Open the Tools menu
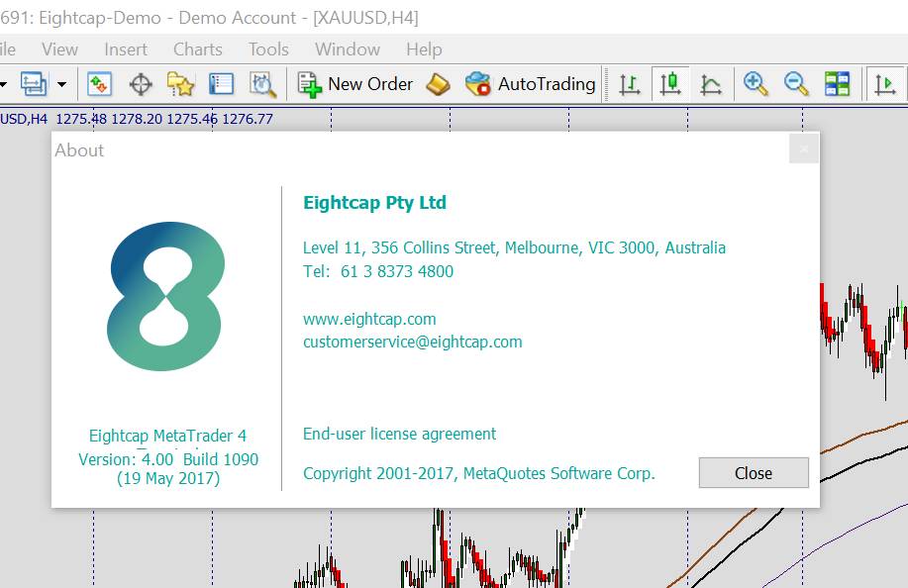The height and width of the screenshot is (588, 908). [x=268, y=49]
